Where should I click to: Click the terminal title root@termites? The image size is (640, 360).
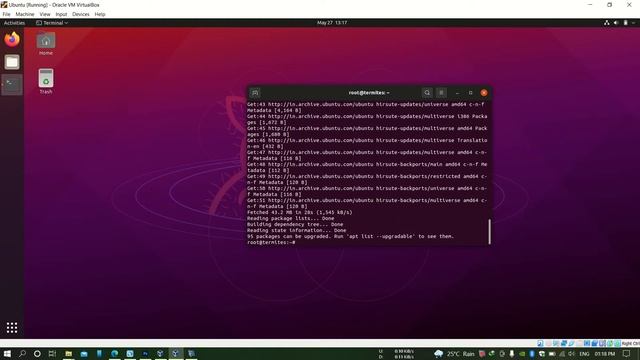point(369,93)
